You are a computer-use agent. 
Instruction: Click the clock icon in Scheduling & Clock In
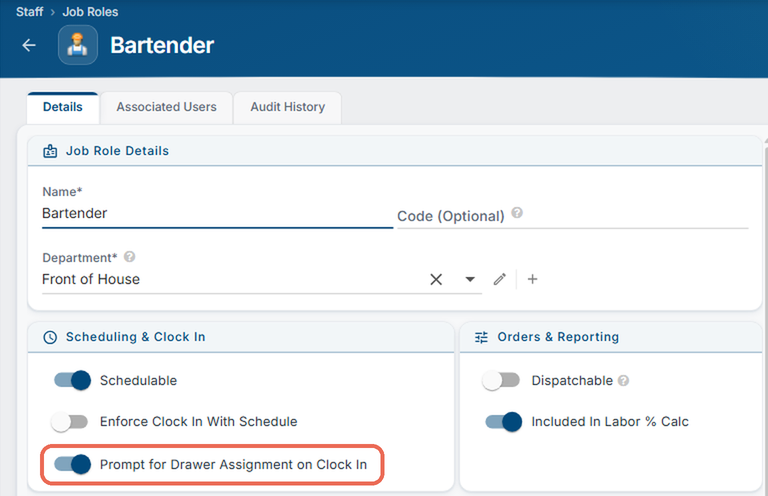click(x=50, y=337)
